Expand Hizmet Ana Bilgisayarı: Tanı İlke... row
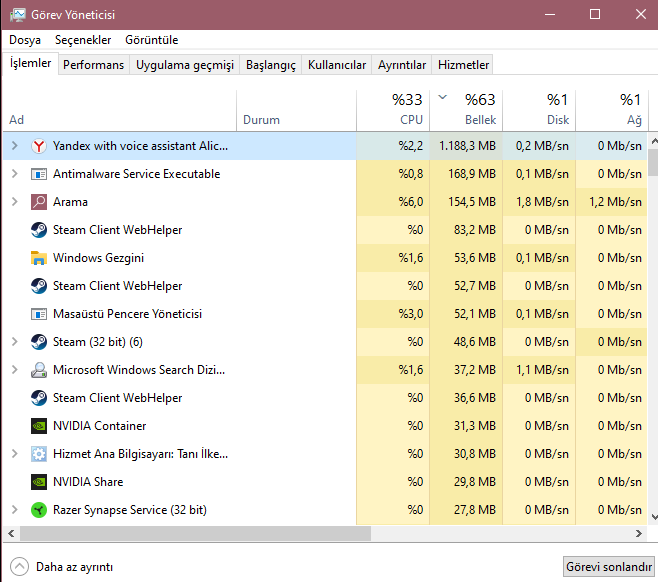658x582 pixels. (x=15, y=454)
